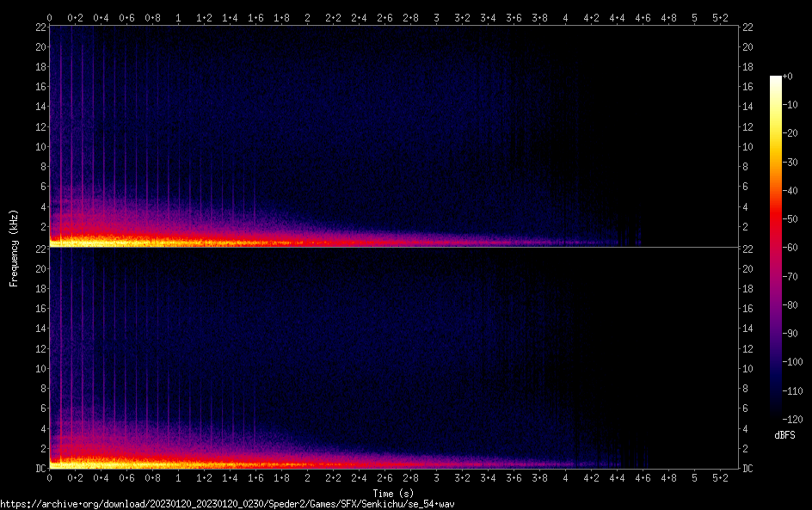Screen dimensions: 812x510
Task: Click the 6 kHz tick, lower channel left axis
Action: (42, 409)
